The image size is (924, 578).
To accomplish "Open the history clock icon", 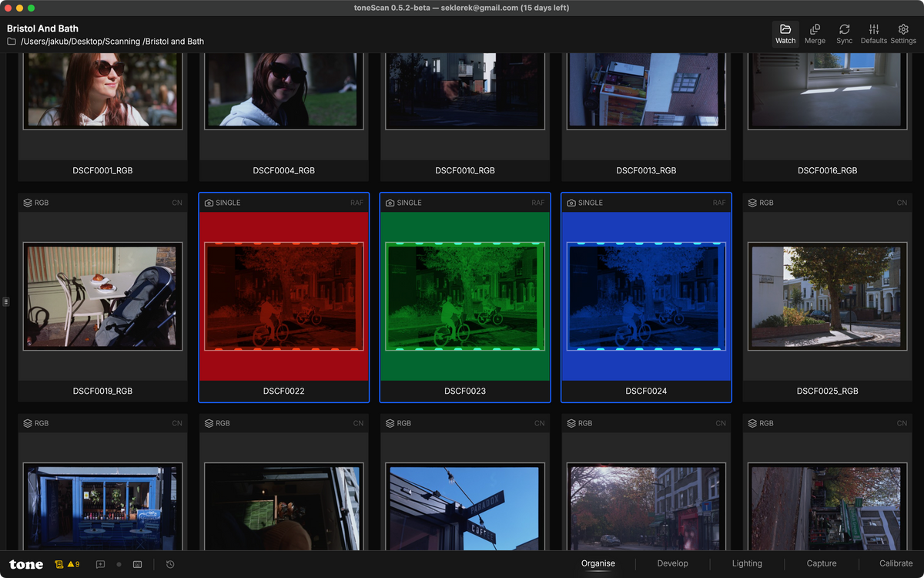I will tap(170, 564).
